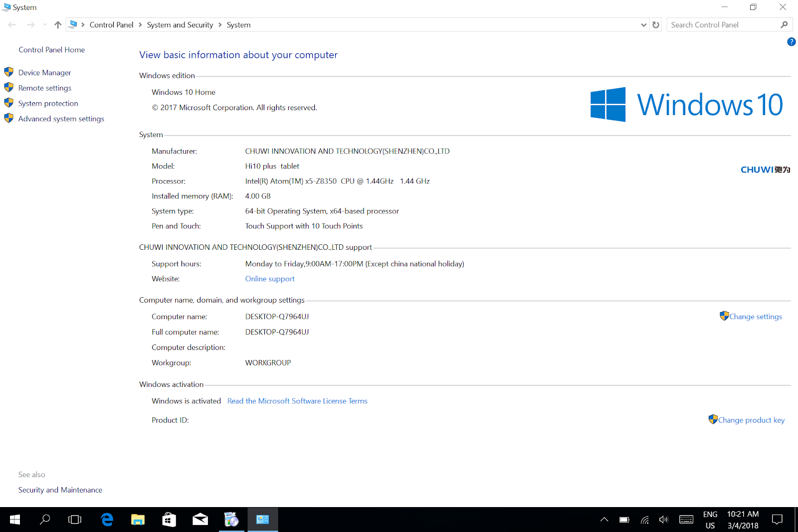Open the Windows Start menu
The height and width of the screenshot is (532, 798).
click(15, 520)
